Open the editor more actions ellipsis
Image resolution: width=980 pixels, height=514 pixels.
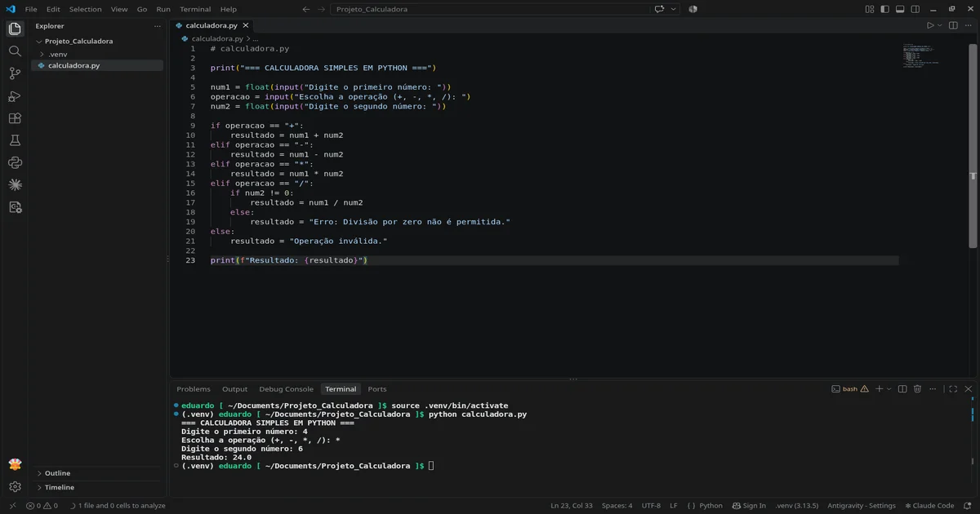click(968, 25)
